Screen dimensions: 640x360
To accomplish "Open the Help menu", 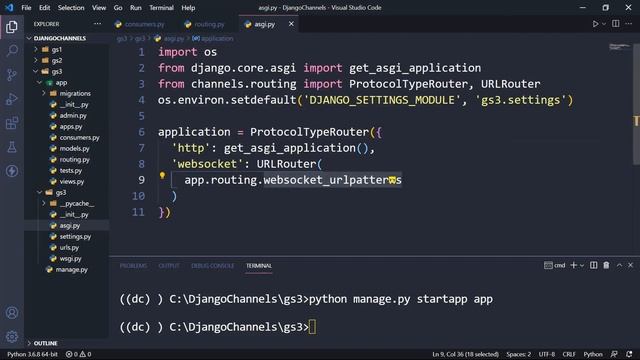I will 188,8.
